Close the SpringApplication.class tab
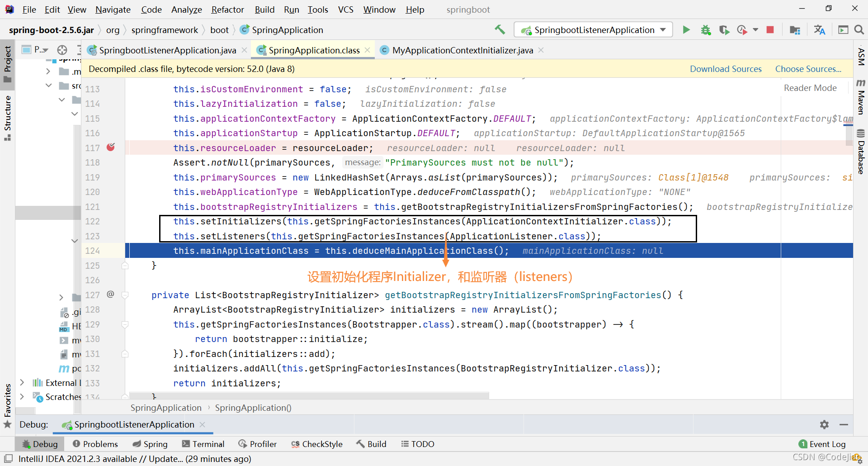Viewport: 868px width, 466px height. tap(368, 50)
